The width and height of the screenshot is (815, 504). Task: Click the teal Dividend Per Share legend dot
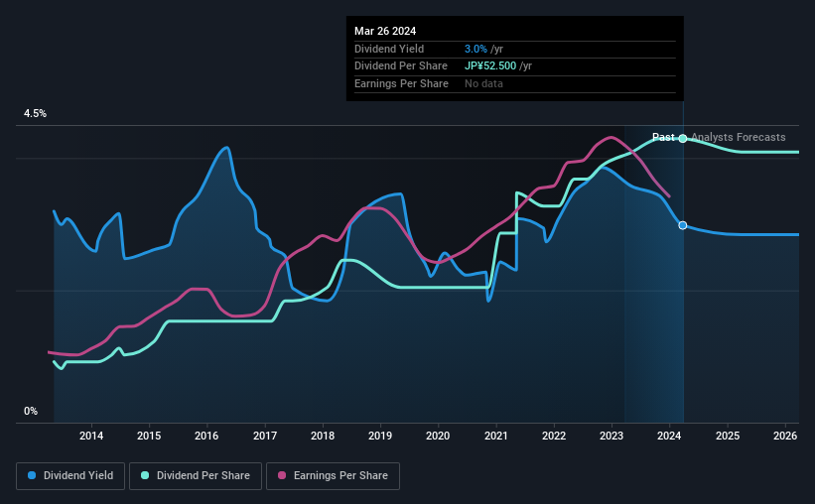coord(145,475)
